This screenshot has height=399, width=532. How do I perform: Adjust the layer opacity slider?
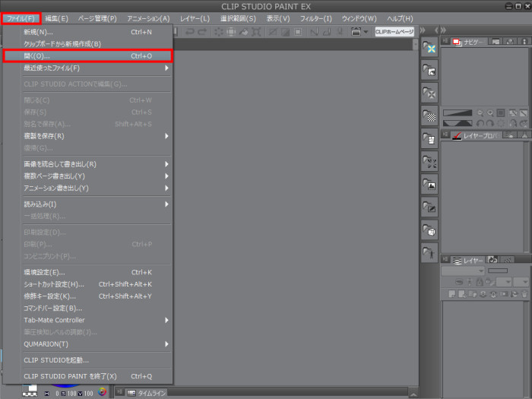tap(498, 271)
